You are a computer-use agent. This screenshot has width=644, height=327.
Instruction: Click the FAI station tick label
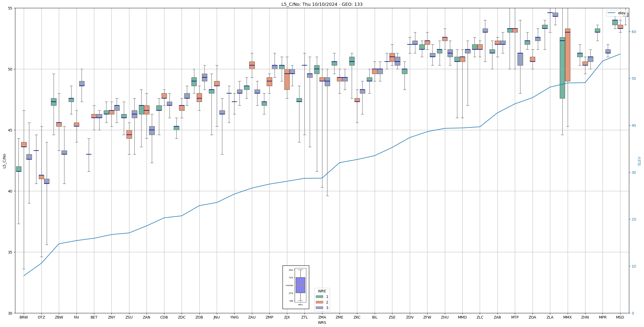point(77,317)
